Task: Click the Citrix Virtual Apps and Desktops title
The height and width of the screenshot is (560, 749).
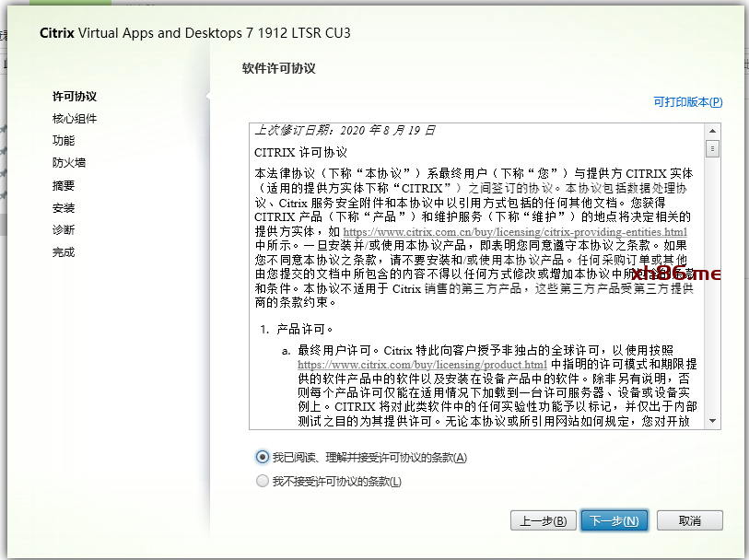Action: pyautogui.click(x=195, y=33)
